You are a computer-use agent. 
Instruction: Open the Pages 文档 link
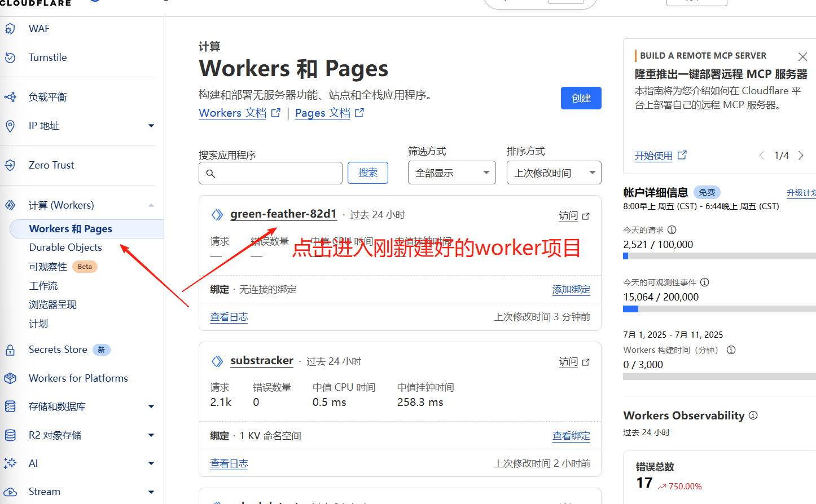coord(323,113)
